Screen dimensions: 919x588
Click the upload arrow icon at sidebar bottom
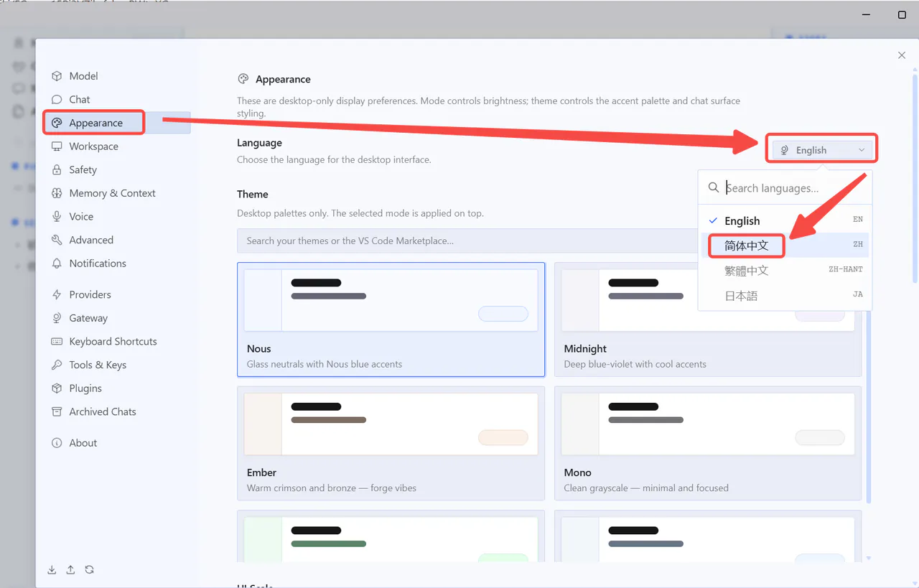pos(70,570)
